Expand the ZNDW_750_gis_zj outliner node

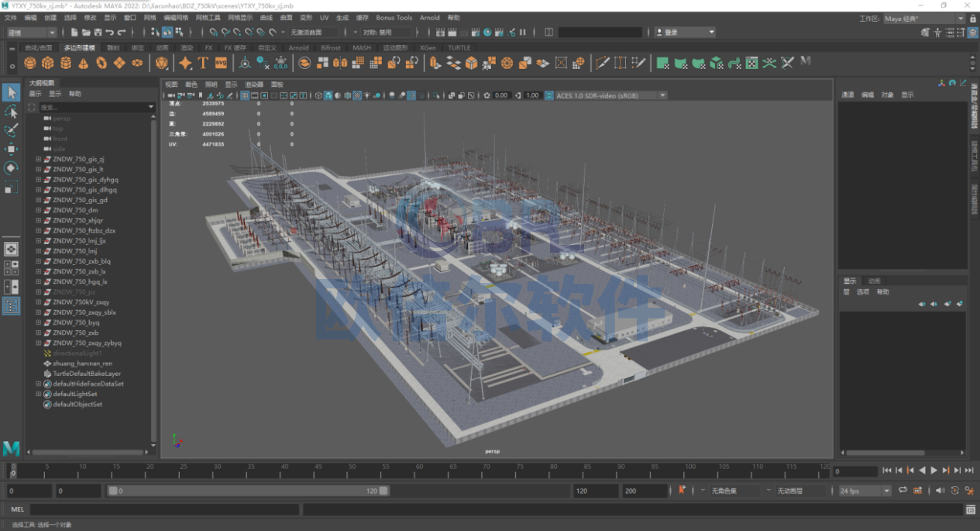(x=38, y=159)
